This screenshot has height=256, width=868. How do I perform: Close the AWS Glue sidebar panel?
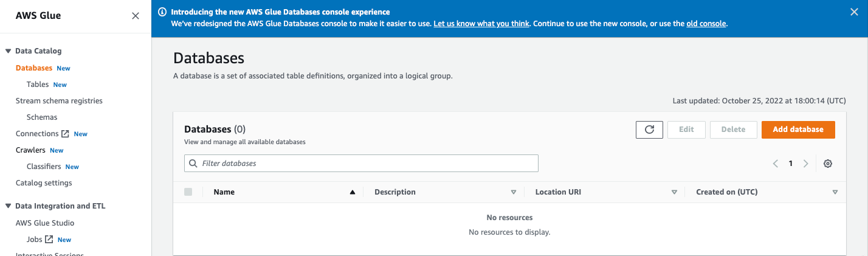[136, 16]
